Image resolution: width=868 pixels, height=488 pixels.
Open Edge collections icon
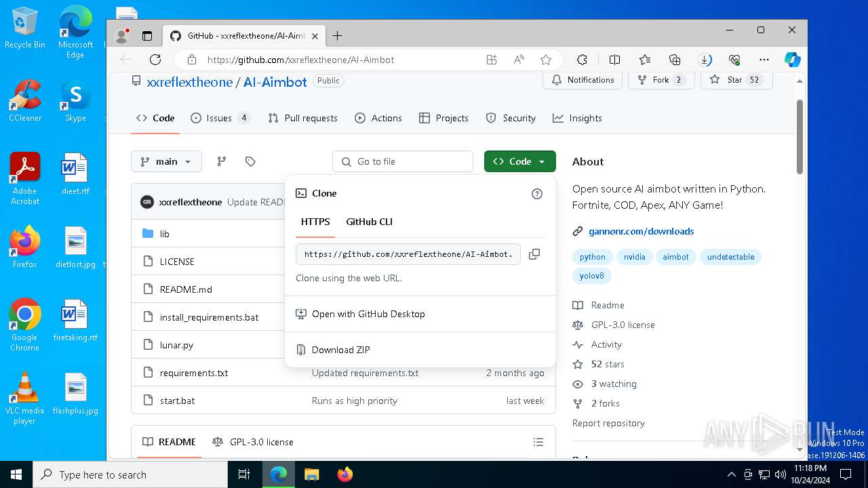click(675, 60)
